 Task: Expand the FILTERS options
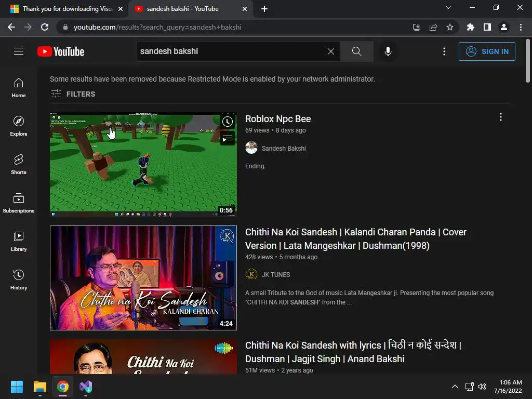click(x=73, y=94)
